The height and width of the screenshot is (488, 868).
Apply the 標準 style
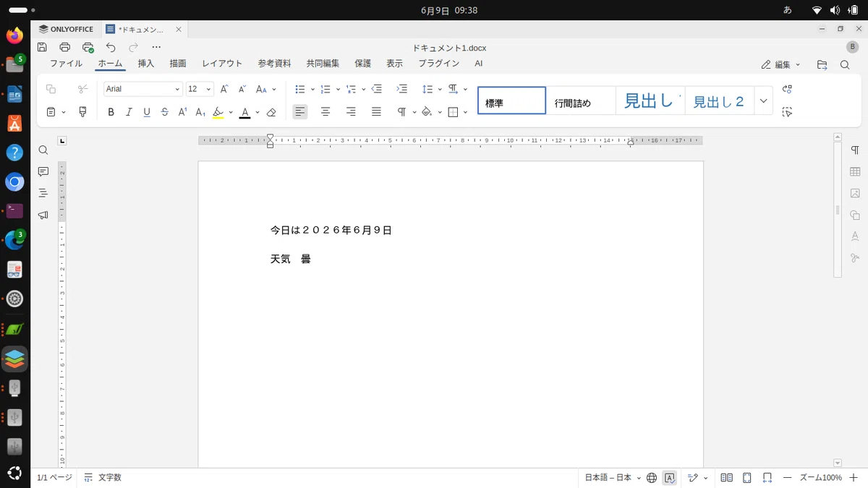click(x=512, y=100)
